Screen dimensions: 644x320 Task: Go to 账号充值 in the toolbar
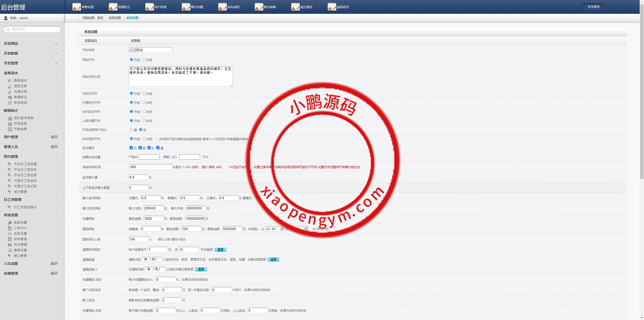click(192, 7)
